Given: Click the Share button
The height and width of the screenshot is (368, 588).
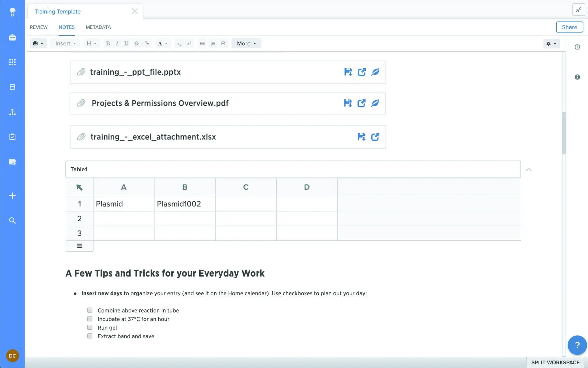Looking at the screenshot, I should 569,27.
